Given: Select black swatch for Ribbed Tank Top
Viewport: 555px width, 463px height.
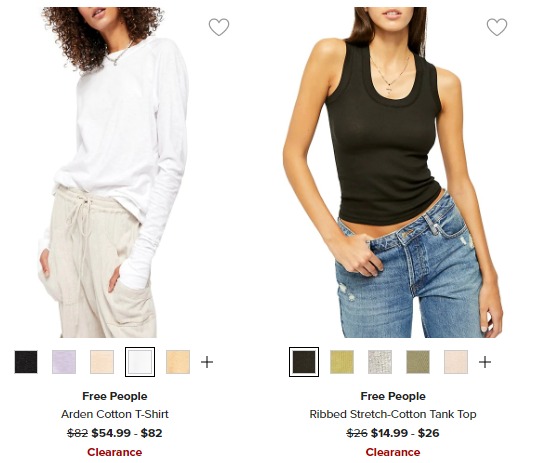Looking at the screenshot, I should [x=304, y=362].
